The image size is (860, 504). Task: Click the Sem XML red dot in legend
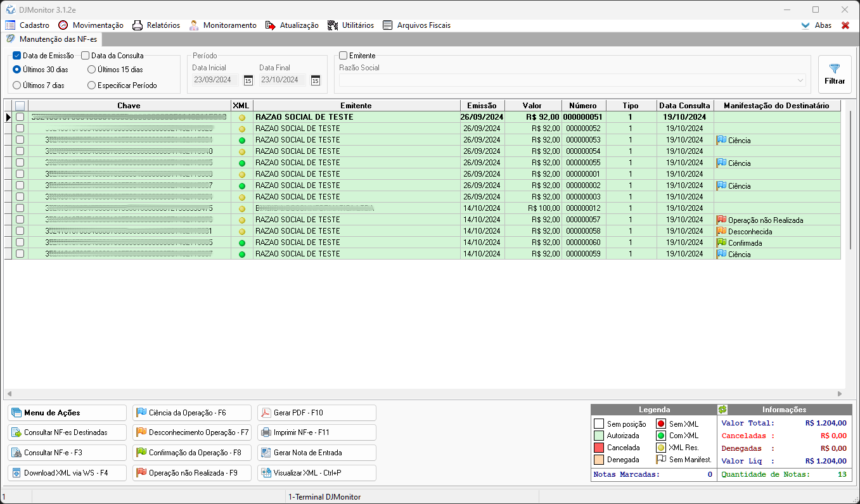coord(661,424)
